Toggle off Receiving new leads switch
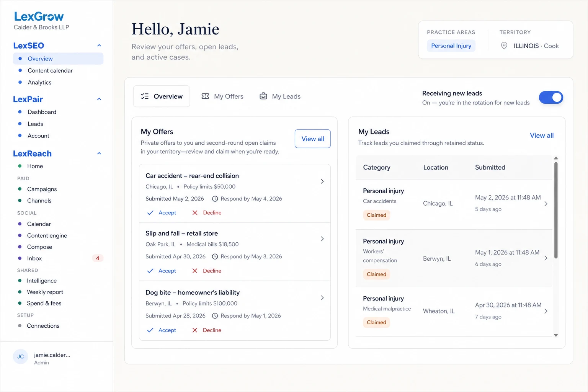Image resolution: width=588 pixels, height=392 pixels. 551,98
